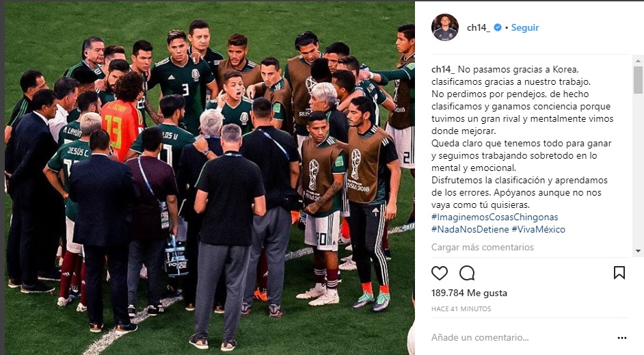644x355 pixels.
Task: Expand Cargar más comentarios
Action: click(x=482, y=247)
